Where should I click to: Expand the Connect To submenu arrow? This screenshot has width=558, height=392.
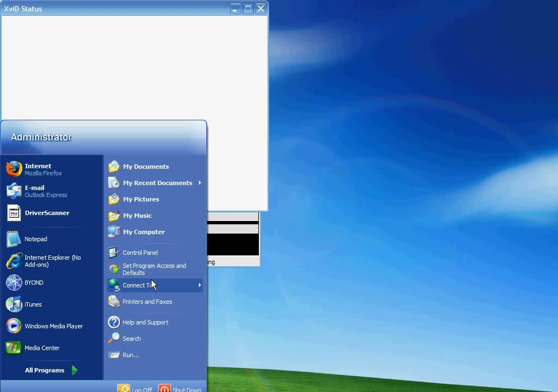[x=199, y=285]
